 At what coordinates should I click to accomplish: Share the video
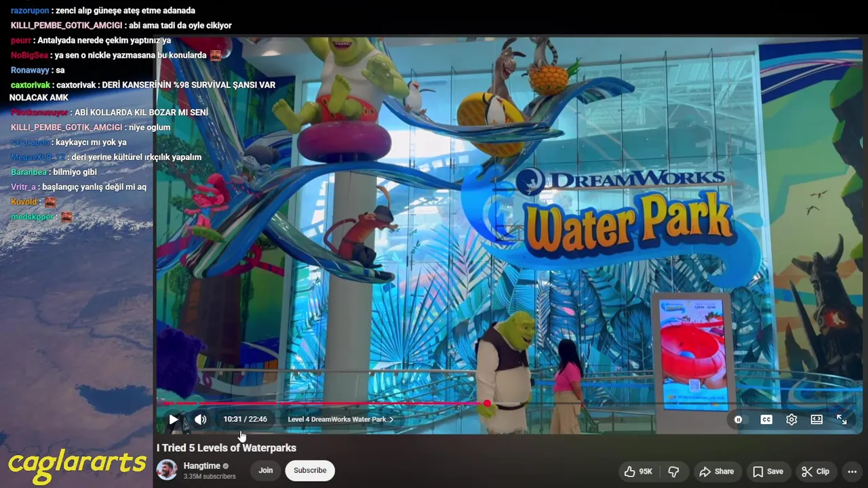pos(717,471)
